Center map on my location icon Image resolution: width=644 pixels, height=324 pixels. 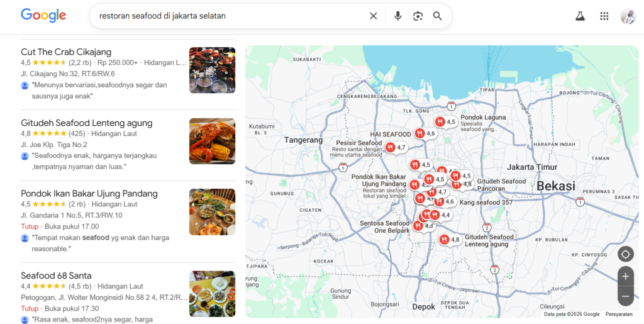point(626,254)
